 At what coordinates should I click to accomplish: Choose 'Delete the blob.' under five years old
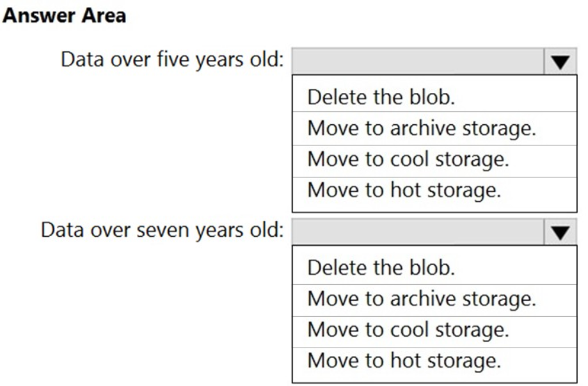pyautogui.click(x=382, y=97)
